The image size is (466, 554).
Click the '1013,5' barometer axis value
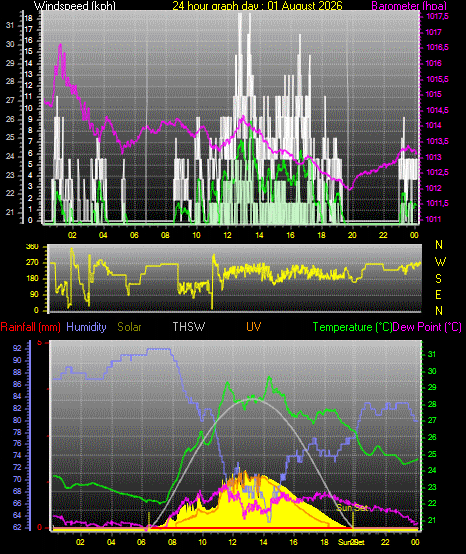coord(437,141)
